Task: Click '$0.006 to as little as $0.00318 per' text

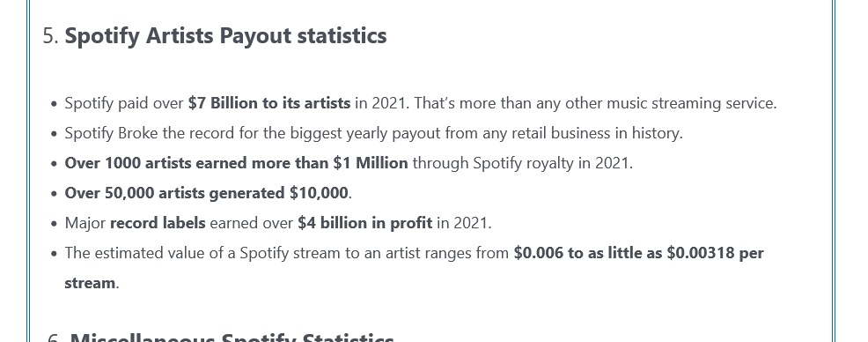Action: click(639, 253)
